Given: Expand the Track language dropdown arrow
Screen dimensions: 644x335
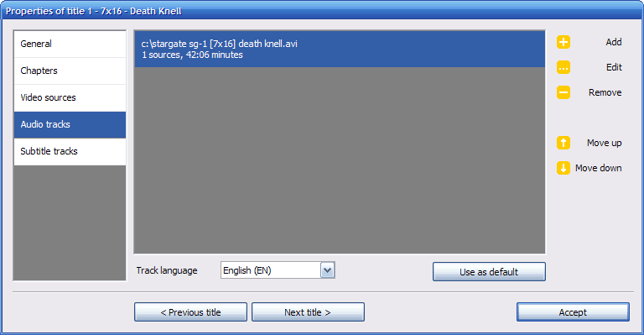Looking at the screenshot, I should click(x=327, y=270).
